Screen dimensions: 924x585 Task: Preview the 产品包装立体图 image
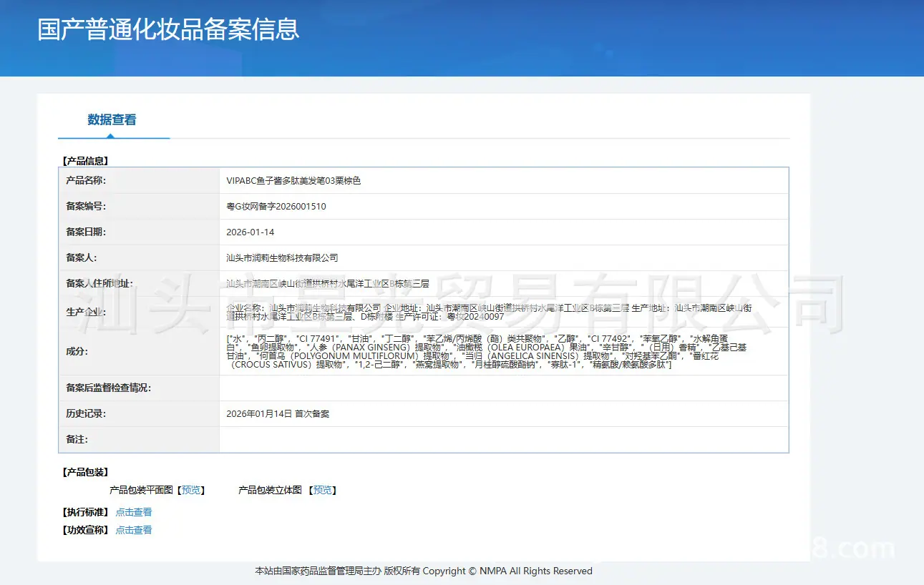[323, 491]
